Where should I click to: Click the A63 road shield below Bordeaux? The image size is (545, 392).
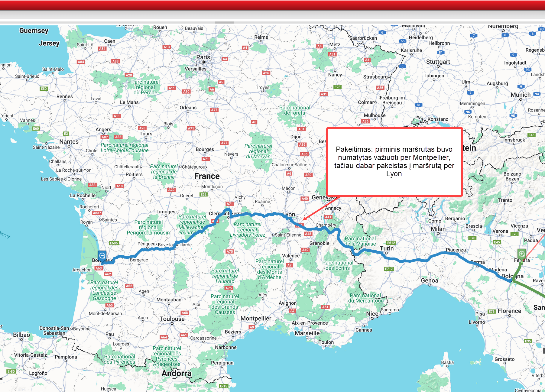click(x=99, y=268)
